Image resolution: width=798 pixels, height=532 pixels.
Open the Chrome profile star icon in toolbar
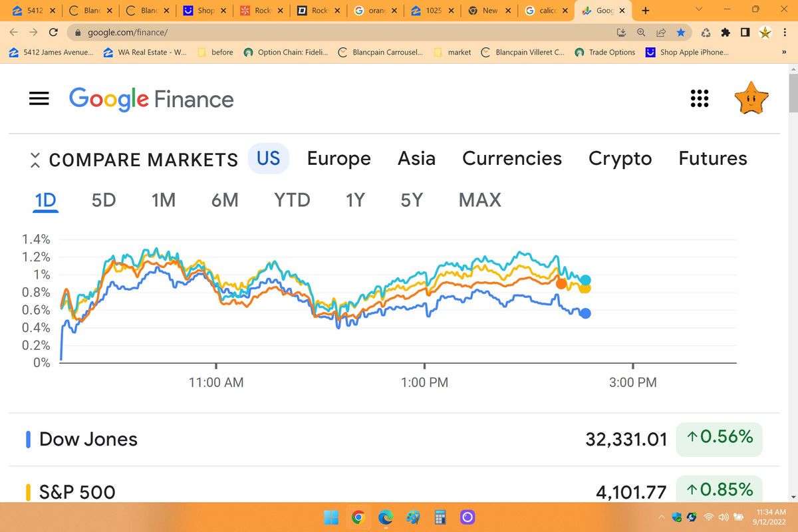(765, 32)
